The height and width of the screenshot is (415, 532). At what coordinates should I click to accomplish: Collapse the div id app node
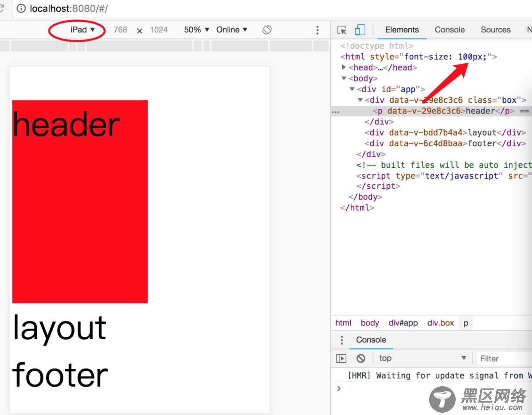tap(352, 89)
